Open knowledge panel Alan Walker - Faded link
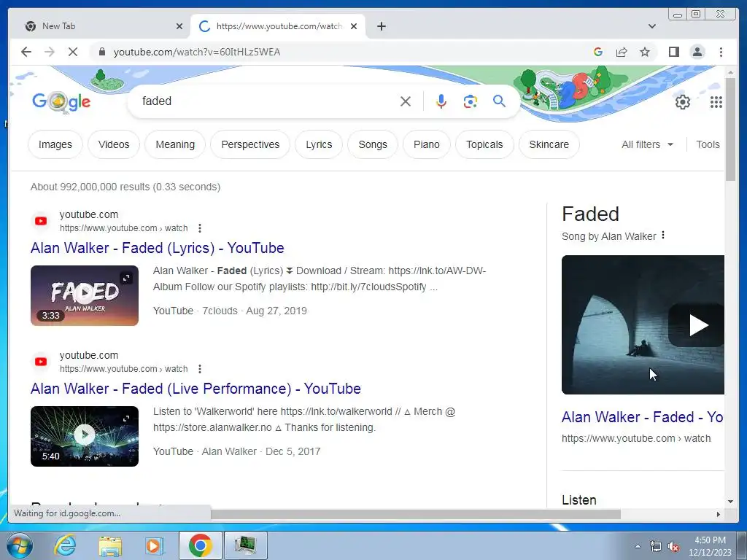Image resolution: width=747 pixels, height=560 pixels. (642, 417)
